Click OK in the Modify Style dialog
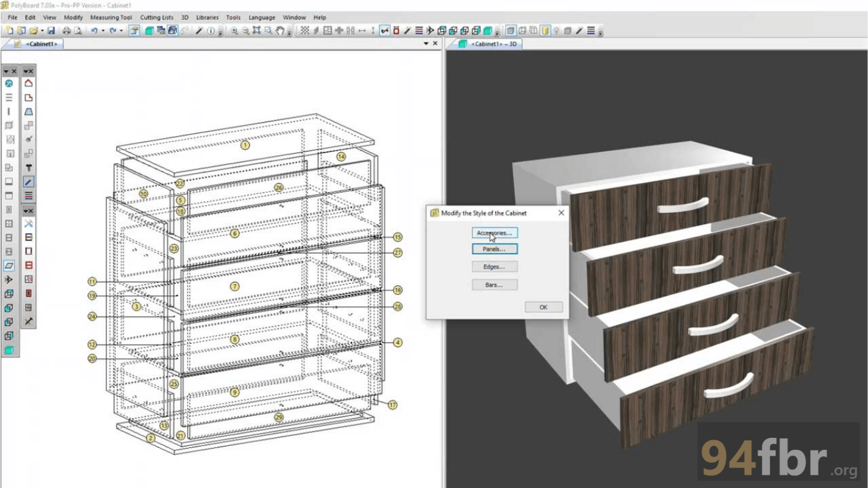Viewport: 868px width, 488px height. tap(543, 307)
